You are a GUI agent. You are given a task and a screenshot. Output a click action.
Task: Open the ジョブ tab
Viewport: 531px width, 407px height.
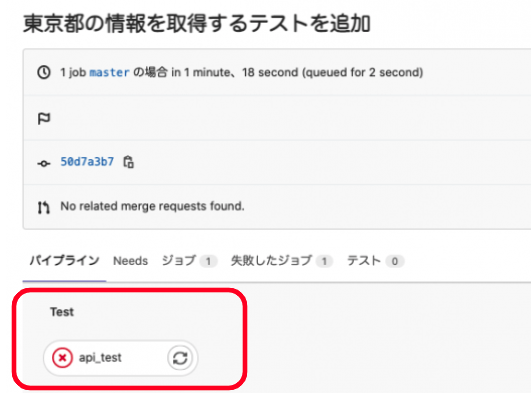tap(189, 261)
